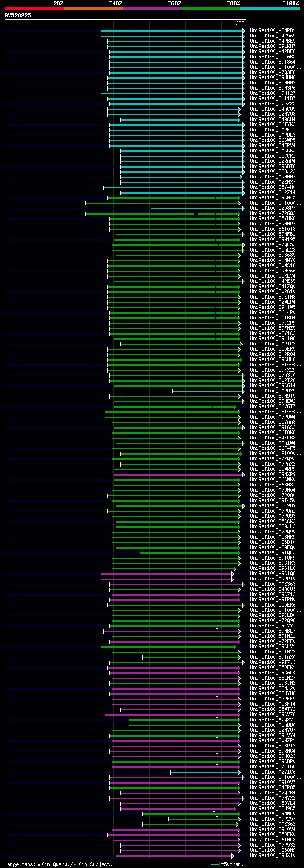Viewport: 304px width, 868px height.
Task: Click the UniRef100_B7FI68 label
Action: click(x=273, y=767)
